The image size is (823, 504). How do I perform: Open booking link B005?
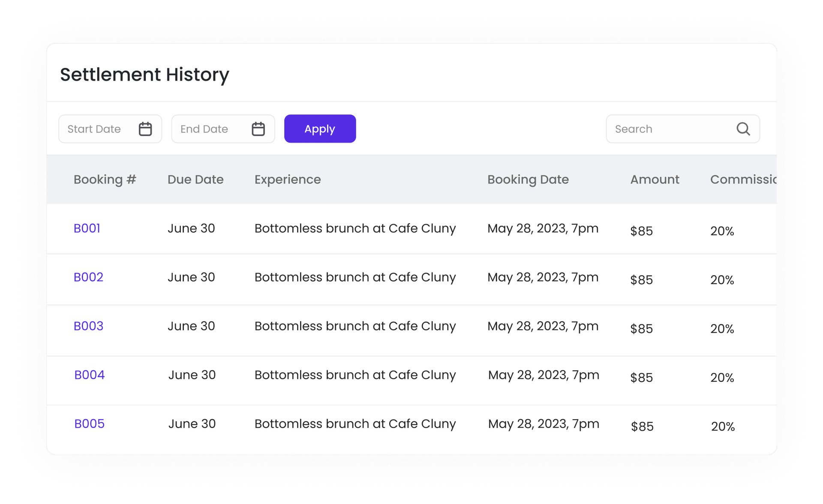coord(89,424)
